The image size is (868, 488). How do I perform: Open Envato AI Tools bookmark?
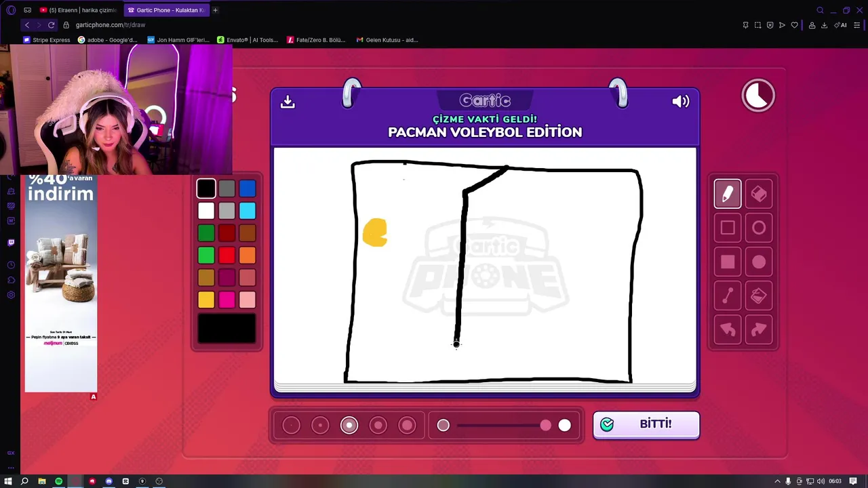[x=248, y=40]
